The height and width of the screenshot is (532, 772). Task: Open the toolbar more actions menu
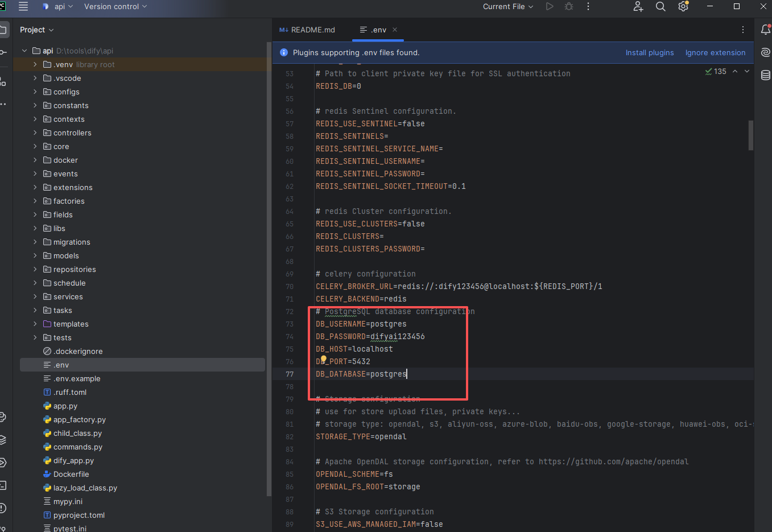(x=588, y=6)
